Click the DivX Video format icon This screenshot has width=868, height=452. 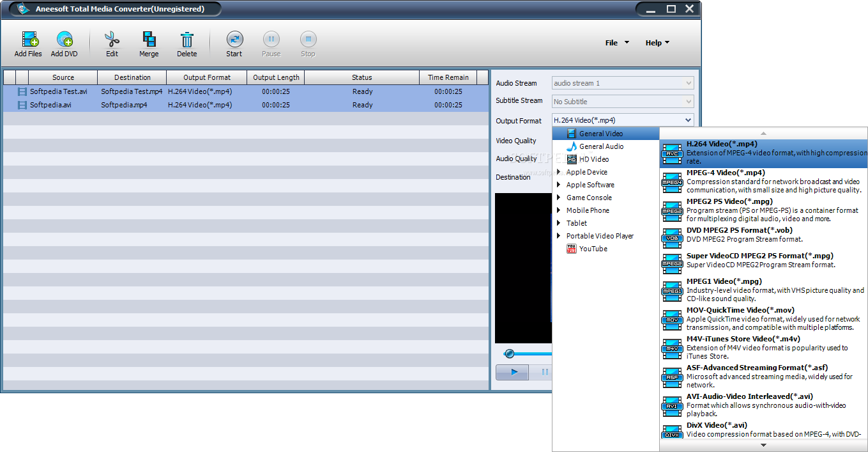[x=672, y=432]
